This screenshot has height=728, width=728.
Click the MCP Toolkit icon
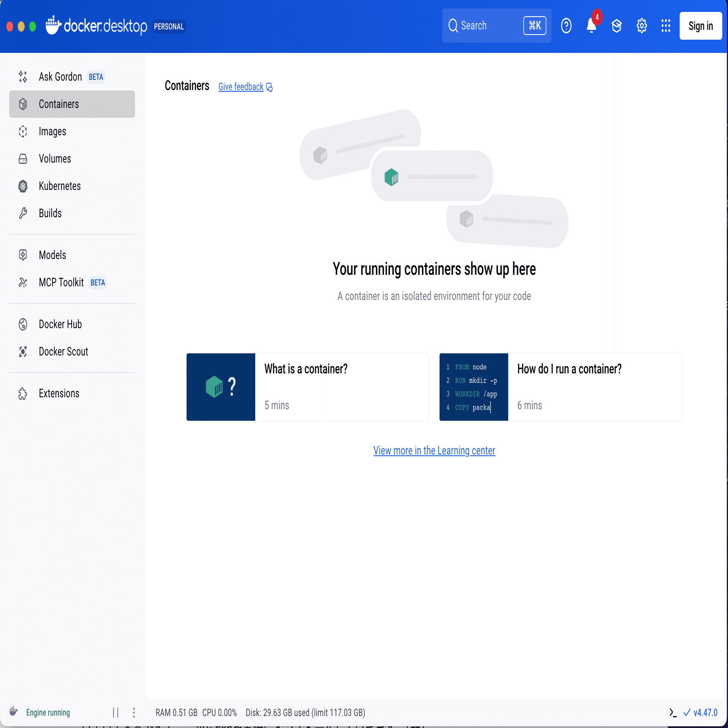click(x=23, y=282)
